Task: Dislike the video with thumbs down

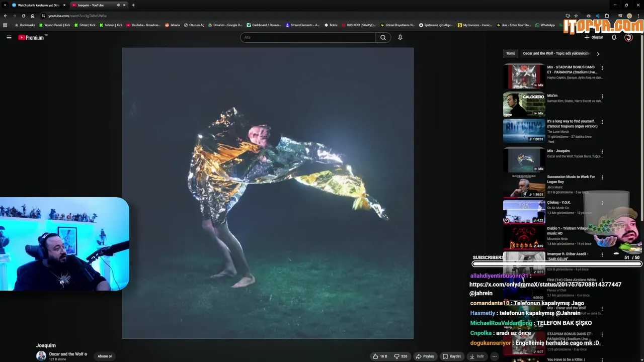Action: [401, 356]
